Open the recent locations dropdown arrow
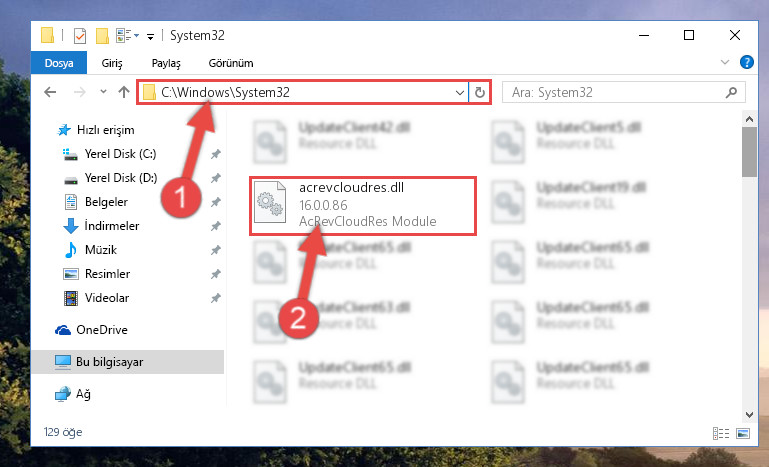Image resolution: width=769 pixels, height=467 pixels. [x=103, y=92]
